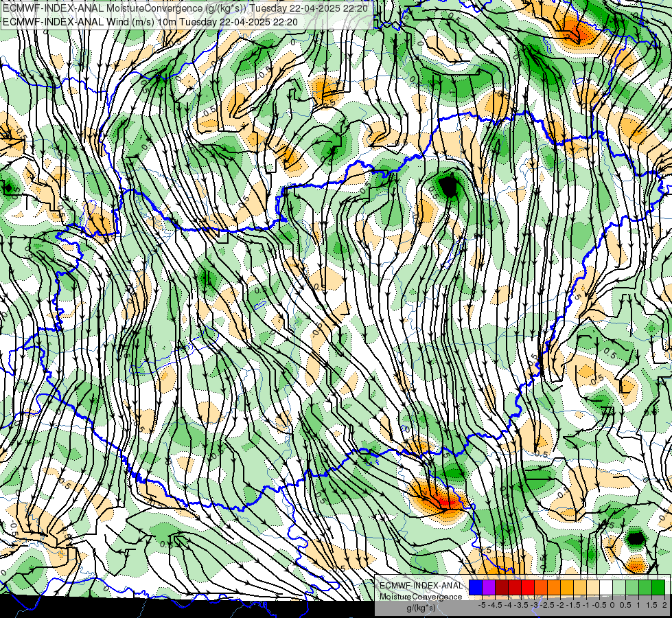Click the darkest green legend swatch
This screenshot has height=618, width=672.
(658, 588)
